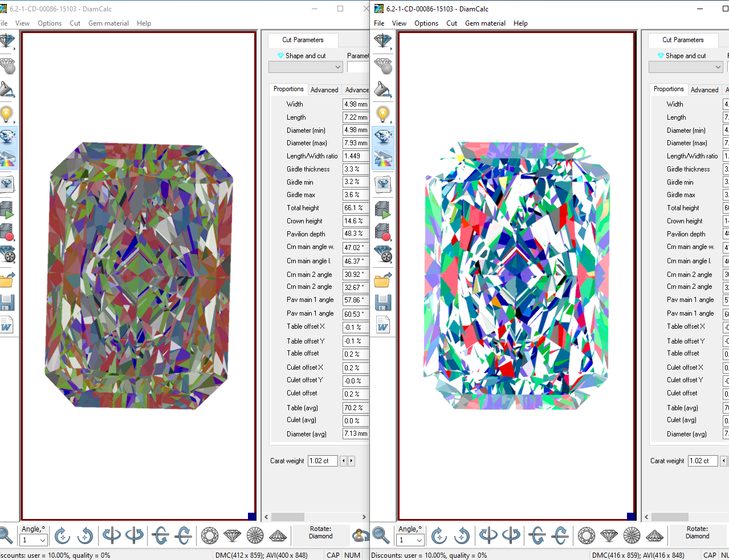
Task: Open Help menu in right window
Action: tap(520, 23)
